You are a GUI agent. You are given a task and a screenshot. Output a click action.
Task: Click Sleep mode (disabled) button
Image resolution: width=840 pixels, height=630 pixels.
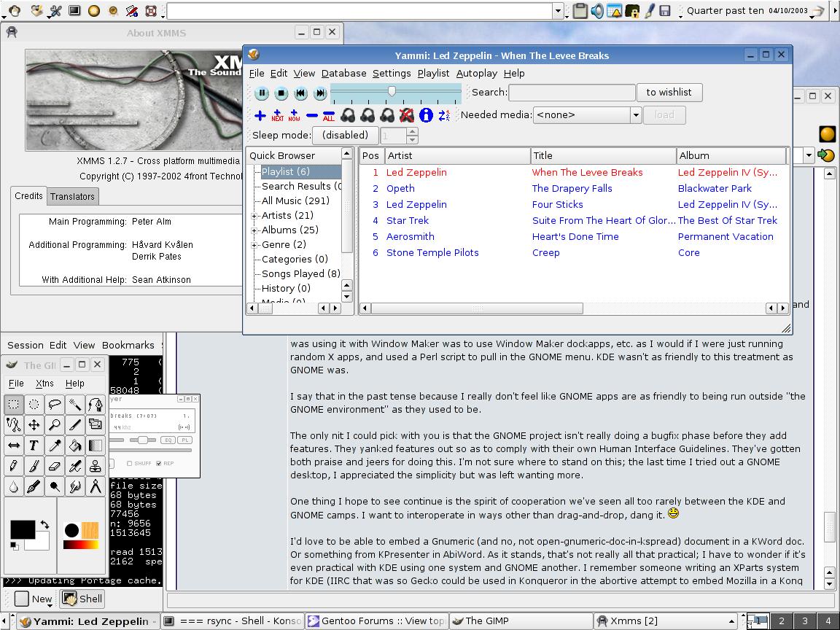point(346,136)
